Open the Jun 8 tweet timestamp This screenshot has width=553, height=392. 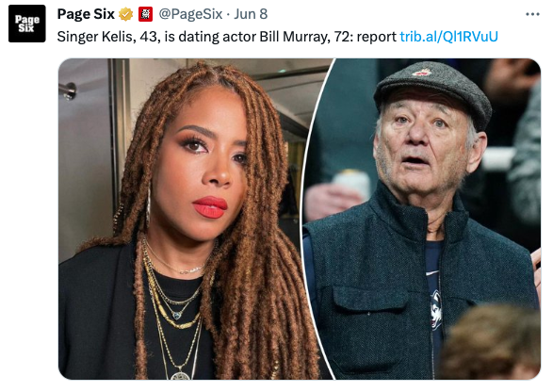(251, 14)
